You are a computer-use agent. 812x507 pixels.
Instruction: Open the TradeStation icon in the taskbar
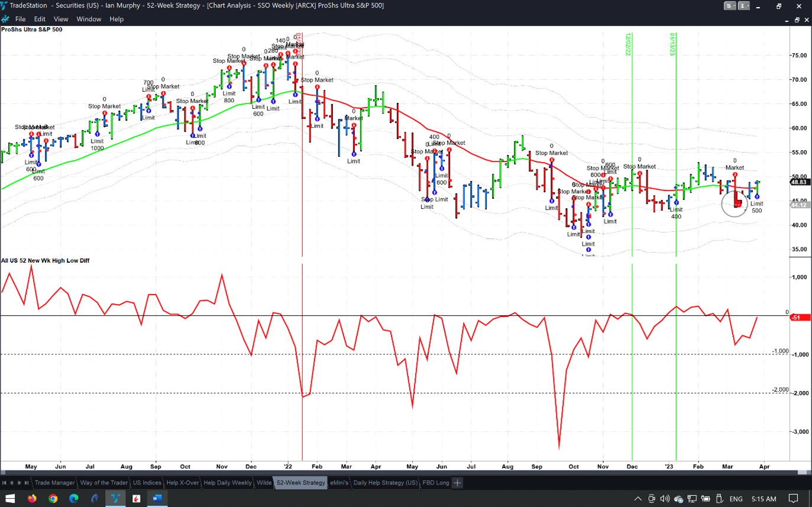pos(115,499)
